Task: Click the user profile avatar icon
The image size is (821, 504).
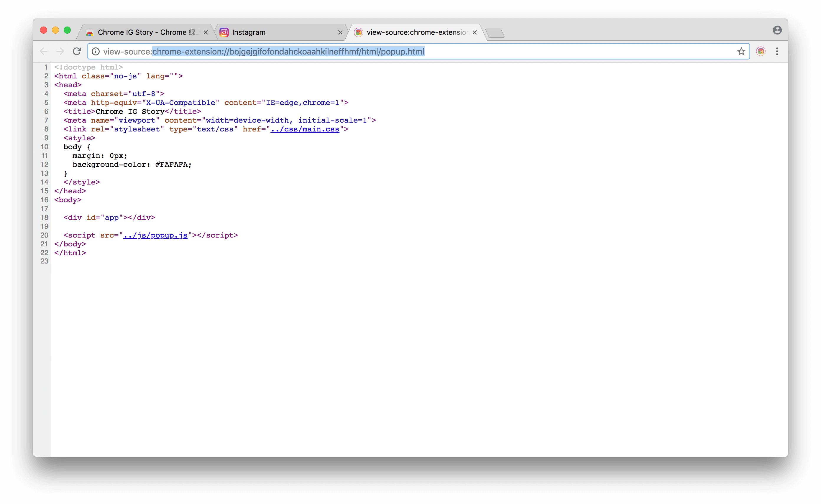Action: point(777,30)
